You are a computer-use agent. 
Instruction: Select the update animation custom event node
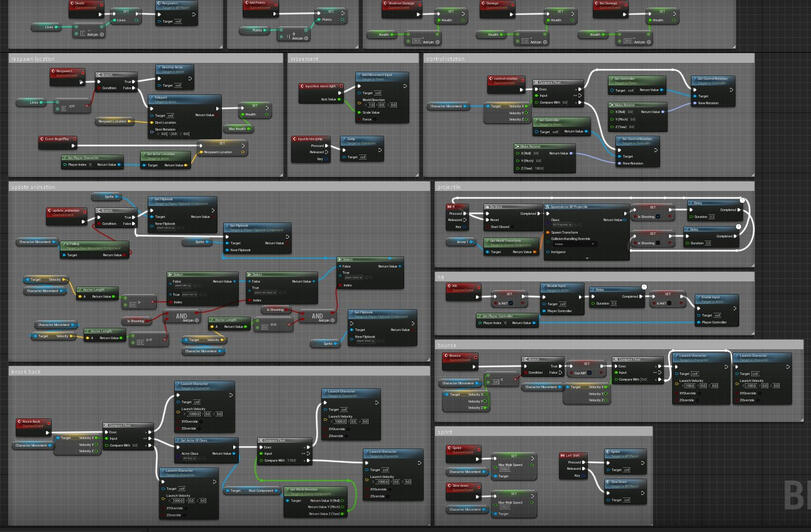point(67,210)
